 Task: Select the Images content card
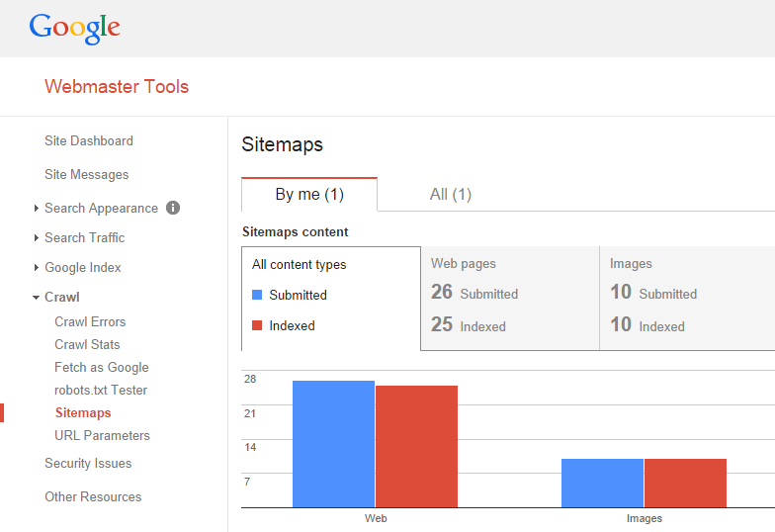[x=687, y=298]
